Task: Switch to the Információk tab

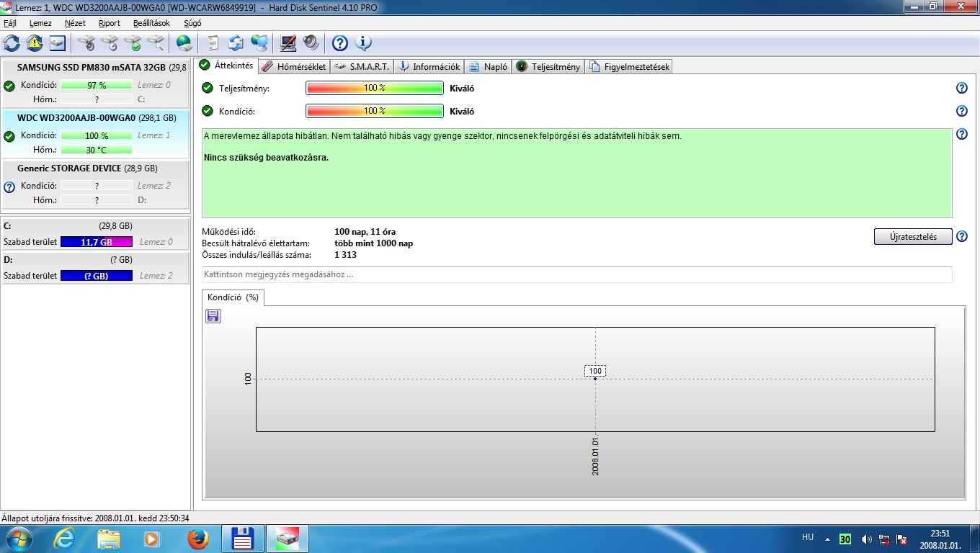Action: (x=429, y=67)
